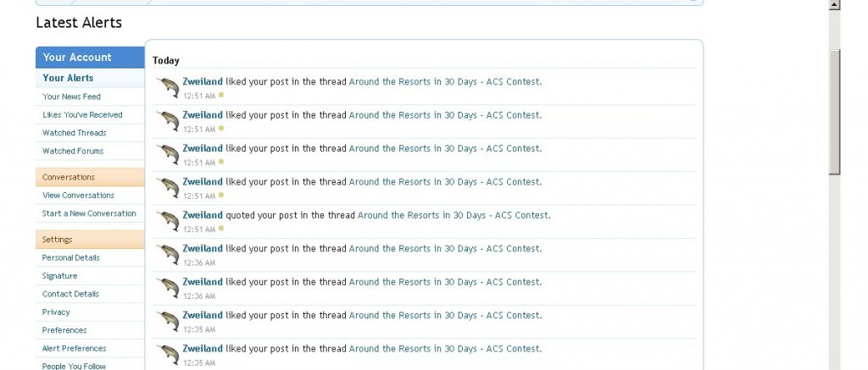Open Privacy settings
This screenshot has height=370, width=868.
pyautogui.click(x=56, y=312)
